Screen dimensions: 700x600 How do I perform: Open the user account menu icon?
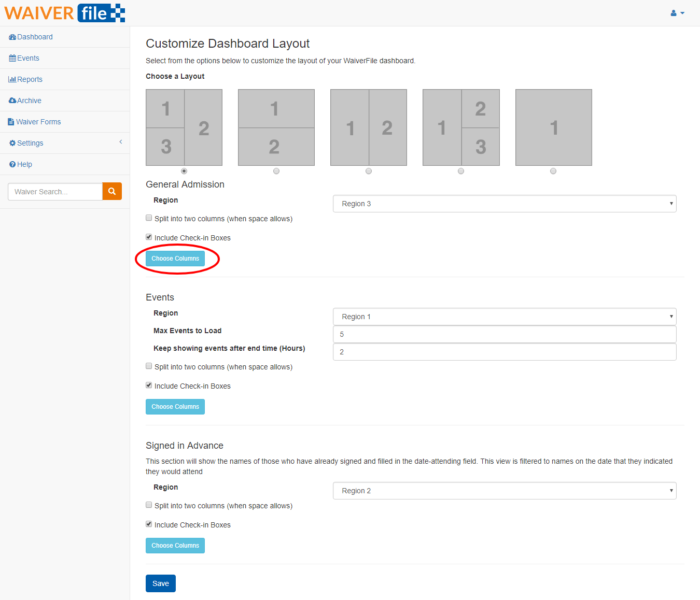click(x=677, y=13)
